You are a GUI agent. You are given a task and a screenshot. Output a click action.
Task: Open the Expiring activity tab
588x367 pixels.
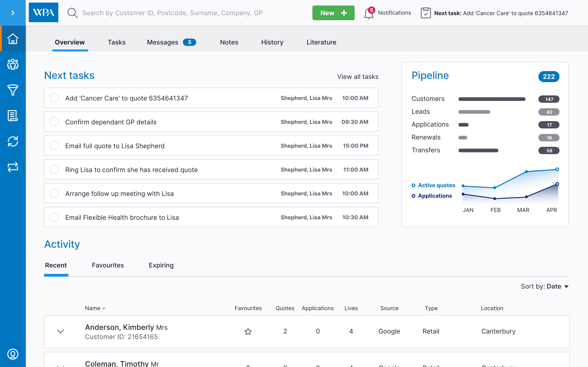tap(161, 265)
